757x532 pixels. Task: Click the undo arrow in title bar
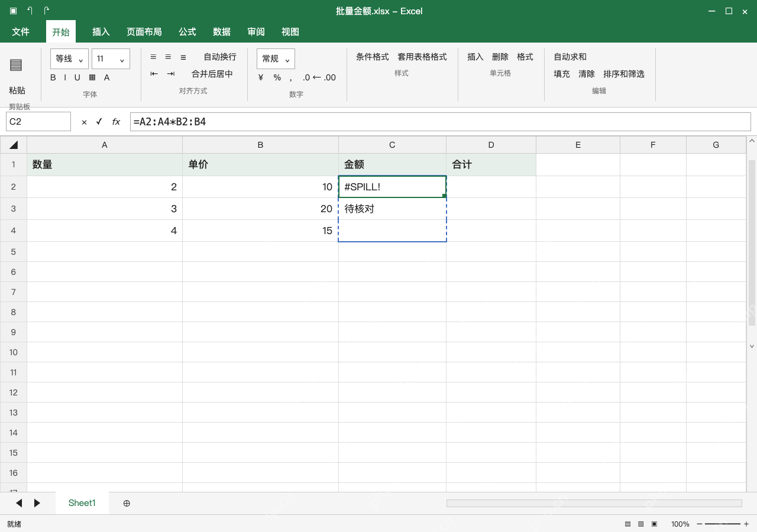[x=30, y=11]
